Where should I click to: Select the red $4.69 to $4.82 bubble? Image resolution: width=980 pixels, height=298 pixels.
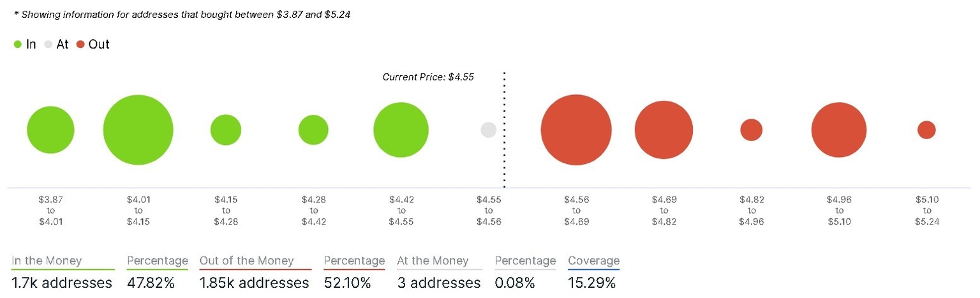[664, 130]
